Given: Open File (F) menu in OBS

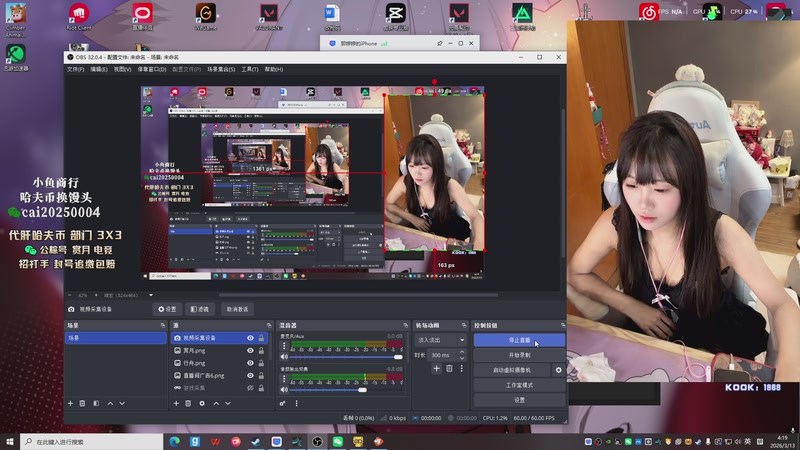Looking at the screenshot, I should pos(76,69).
